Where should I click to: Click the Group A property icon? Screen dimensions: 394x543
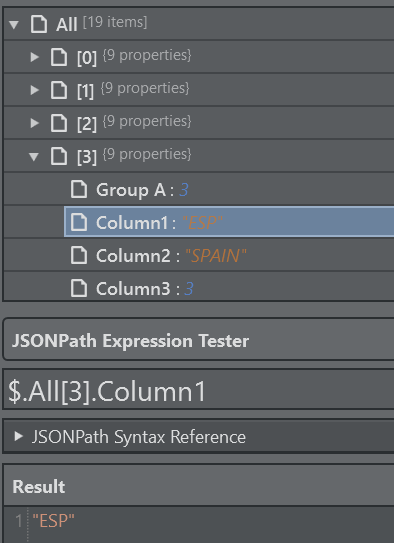[79, 189]
